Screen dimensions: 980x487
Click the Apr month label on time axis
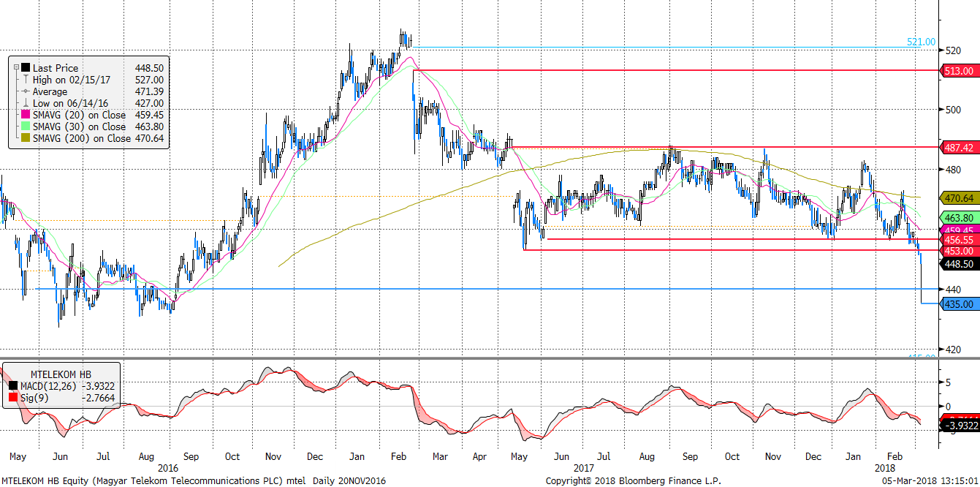[x=480, y=456]
